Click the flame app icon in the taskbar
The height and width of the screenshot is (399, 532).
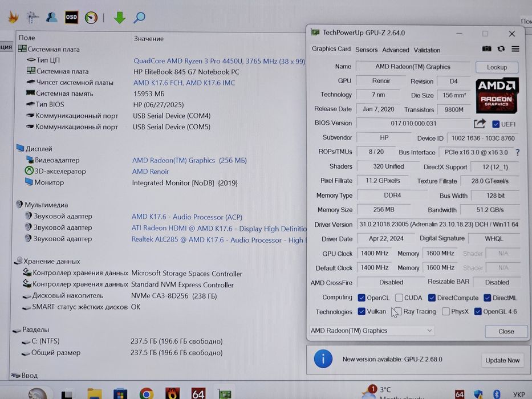(172, 393)
